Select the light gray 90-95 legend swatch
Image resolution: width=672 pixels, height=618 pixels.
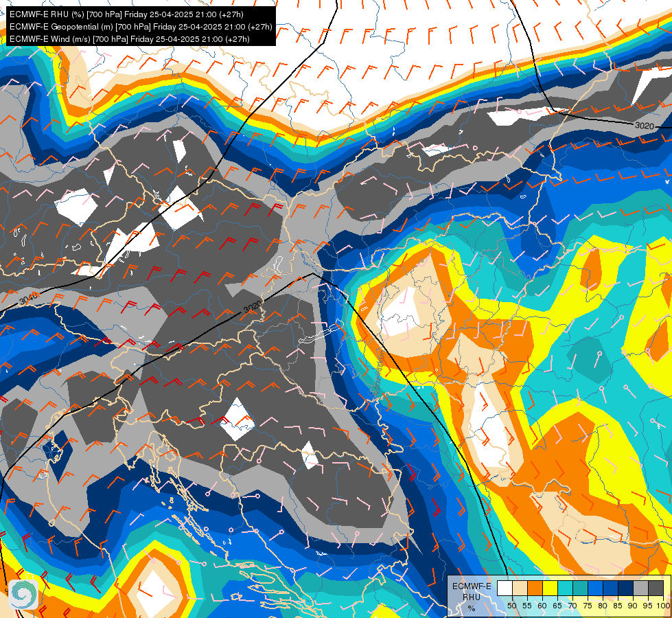[x=640, y=588]
